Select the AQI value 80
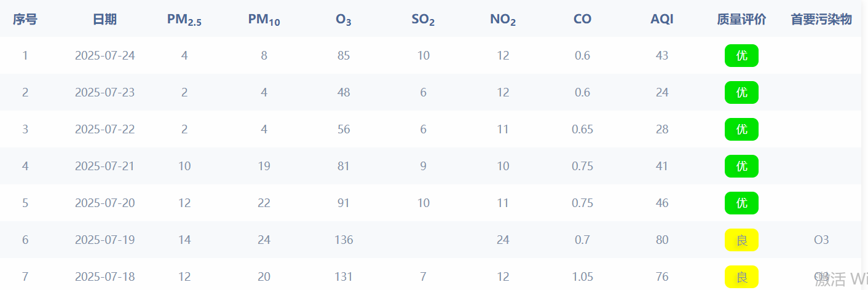868x290 pixels. [662, 240]
